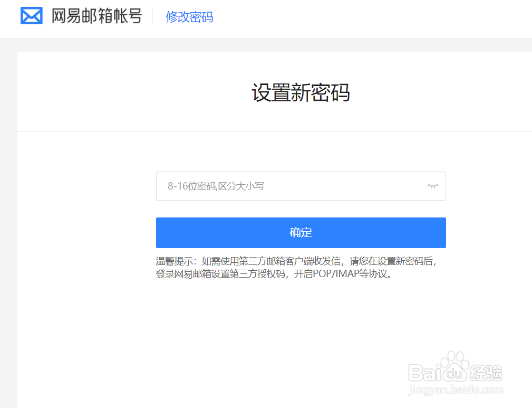Select the jingyan.baidu.com watermark text
Viewport: 532px width, 408px height.
[x=454, y=391]
